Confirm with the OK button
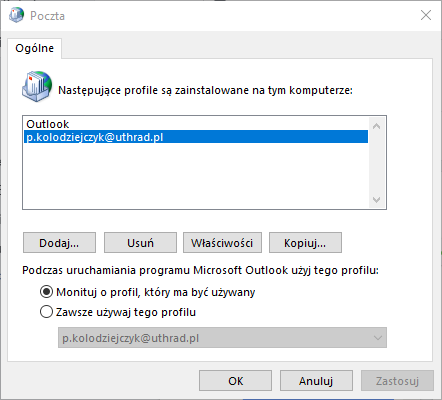442x400 pixels. point(235,381)
